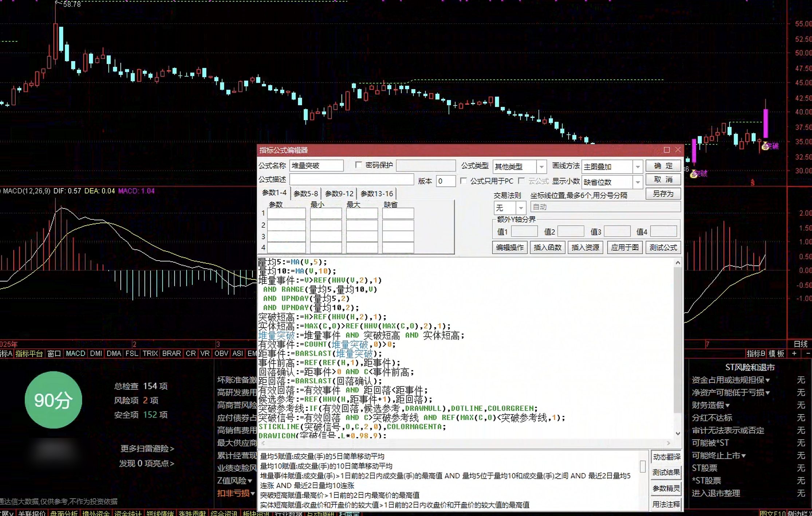Click the 90分 score circle
The image size is (812, 516).
(54, 400)
